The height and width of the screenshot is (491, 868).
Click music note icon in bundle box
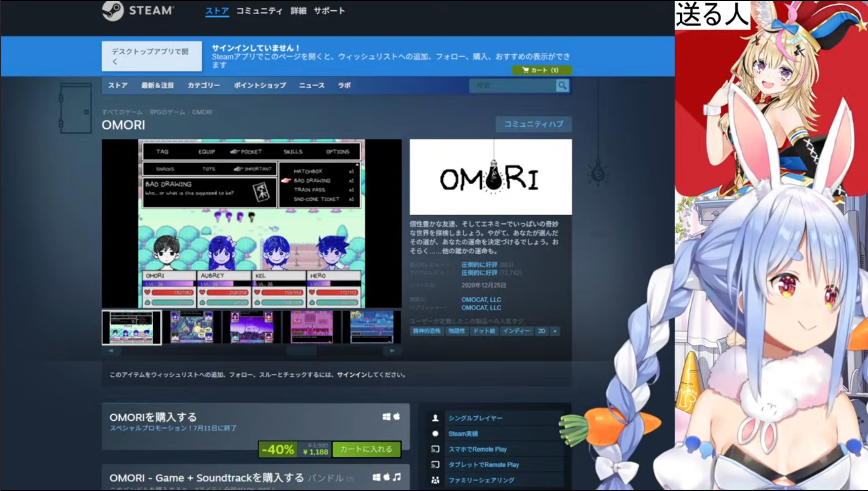397,477
